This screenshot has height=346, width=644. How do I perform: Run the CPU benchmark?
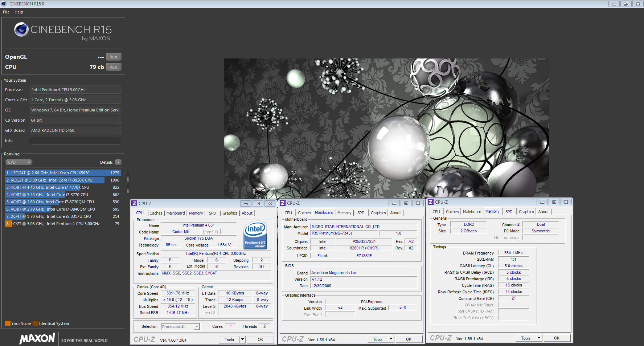(x=114, y=67)
